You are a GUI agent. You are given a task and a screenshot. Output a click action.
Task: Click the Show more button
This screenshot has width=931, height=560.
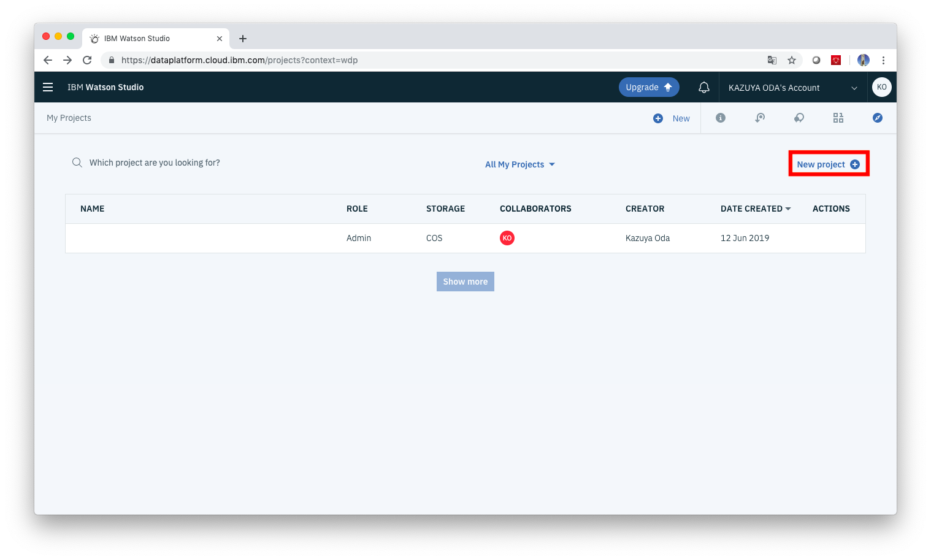pos(465,281)
